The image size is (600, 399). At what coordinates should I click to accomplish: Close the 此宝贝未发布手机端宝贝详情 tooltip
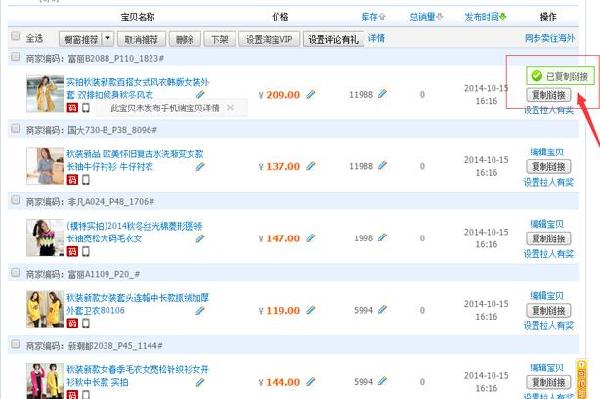click(230, 108)
